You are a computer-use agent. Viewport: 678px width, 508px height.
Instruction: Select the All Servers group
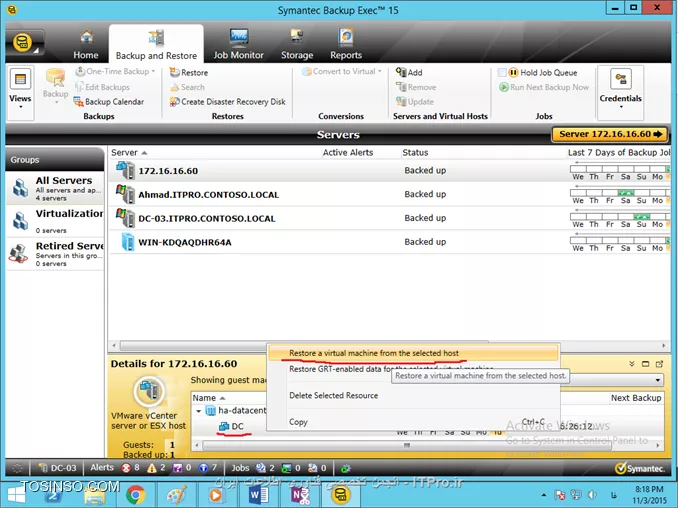coord(55,189)
